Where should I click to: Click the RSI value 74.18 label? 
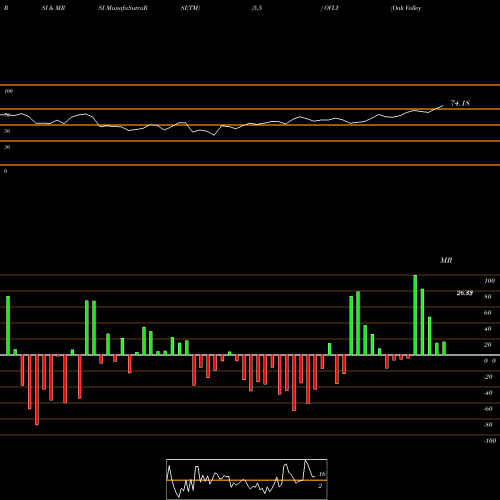(460, 103)
